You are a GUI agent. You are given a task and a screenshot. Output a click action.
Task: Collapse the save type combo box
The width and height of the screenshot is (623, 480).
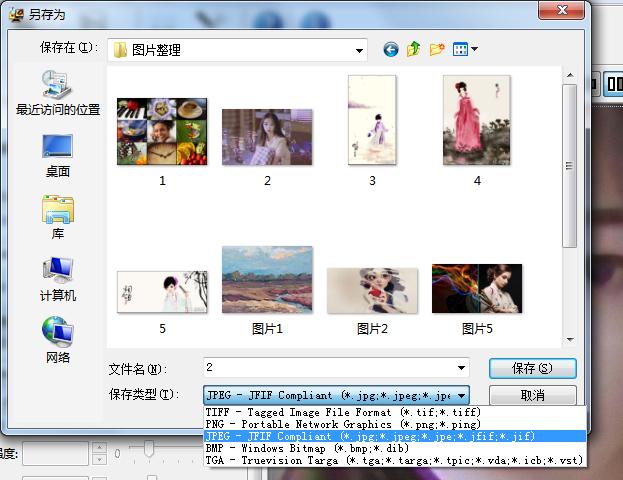tap(490, 395)
